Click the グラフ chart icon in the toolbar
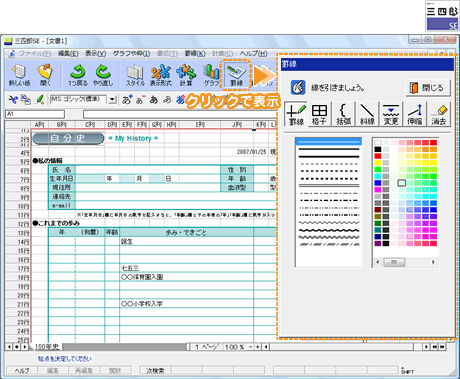 click(x=211, y=74)
